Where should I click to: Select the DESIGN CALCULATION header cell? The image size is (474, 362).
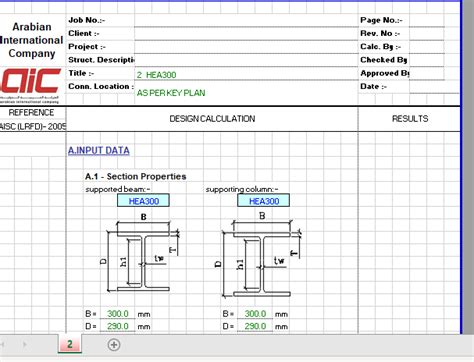212,119
